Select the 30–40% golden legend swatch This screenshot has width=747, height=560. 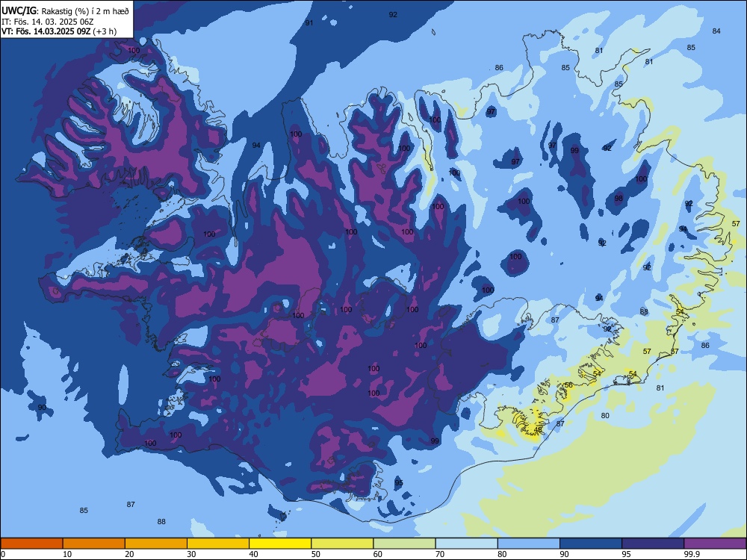pos(218,544)
